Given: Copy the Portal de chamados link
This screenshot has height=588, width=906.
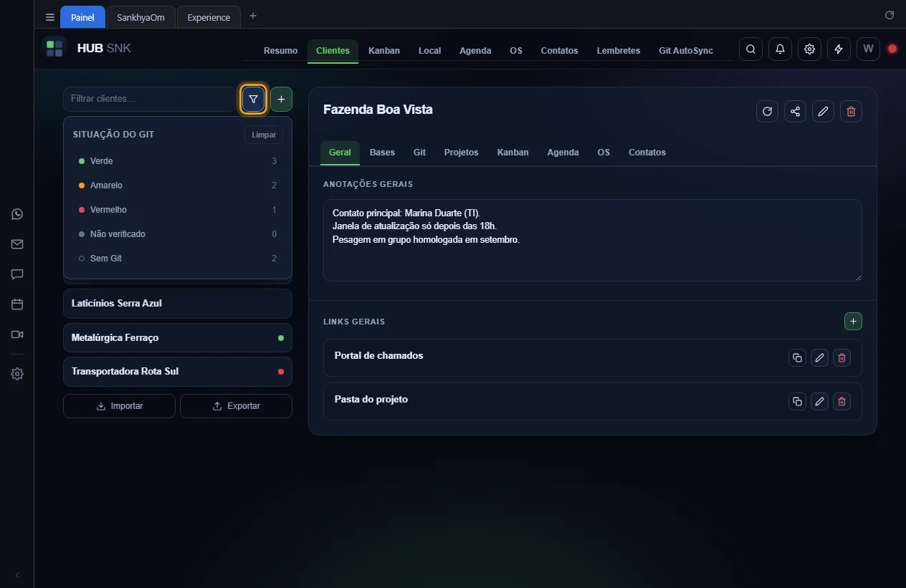Looking at the screenshot, I should point(797,358).
